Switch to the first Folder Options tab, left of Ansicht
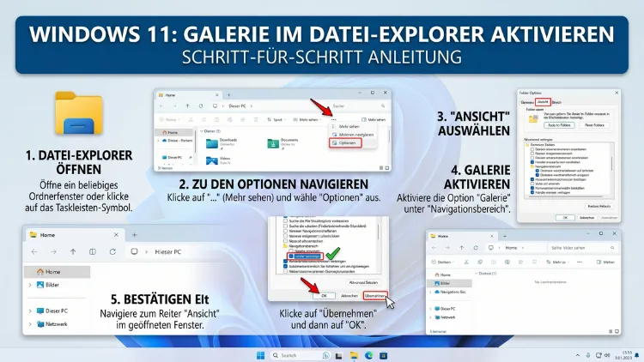 click(x=527, y=102)
